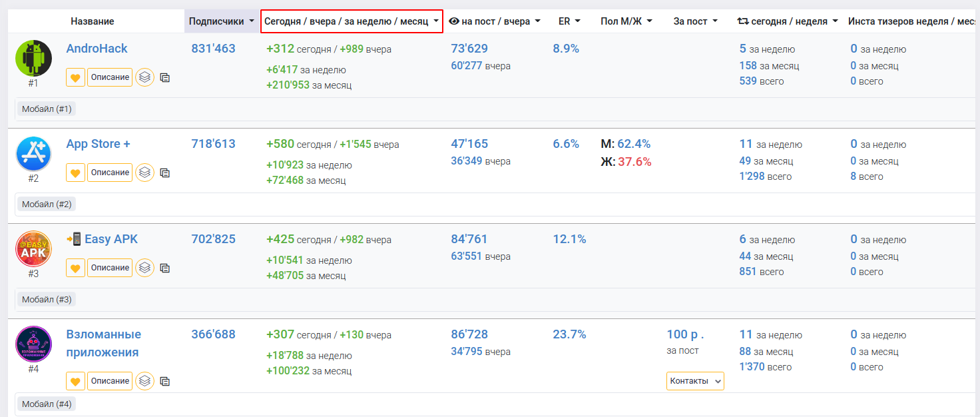This screenshot has height=417, width=980.
Task: Click the layers icon for Взломанные приложения
Action: pos(145,381)
